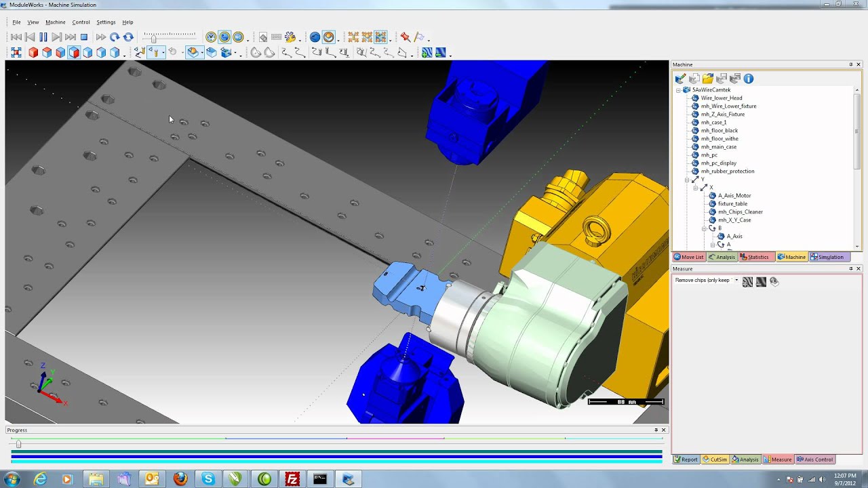Click the edit pencil icon in Machine panel
Viewport: 868px width, 488px height.
point(681,79)
